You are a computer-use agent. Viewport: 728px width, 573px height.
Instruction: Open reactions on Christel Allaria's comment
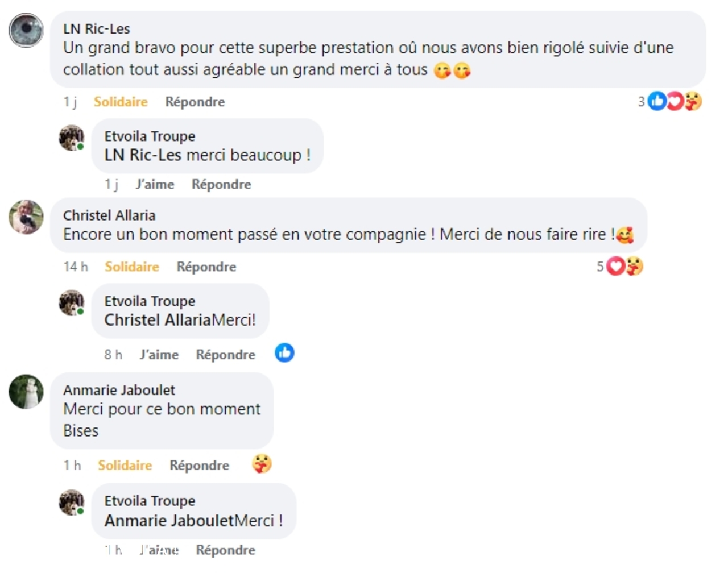[620, 266]
